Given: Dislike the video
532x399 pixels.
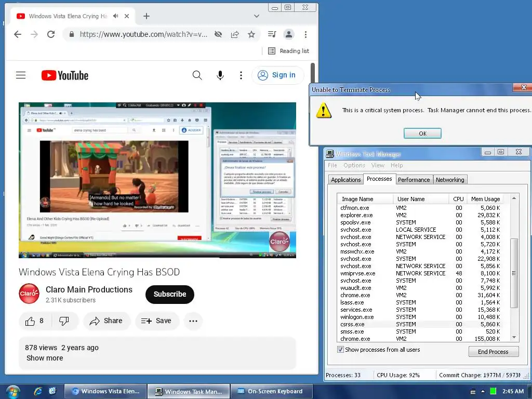Looking at the screenshot, I should point(64,321).
